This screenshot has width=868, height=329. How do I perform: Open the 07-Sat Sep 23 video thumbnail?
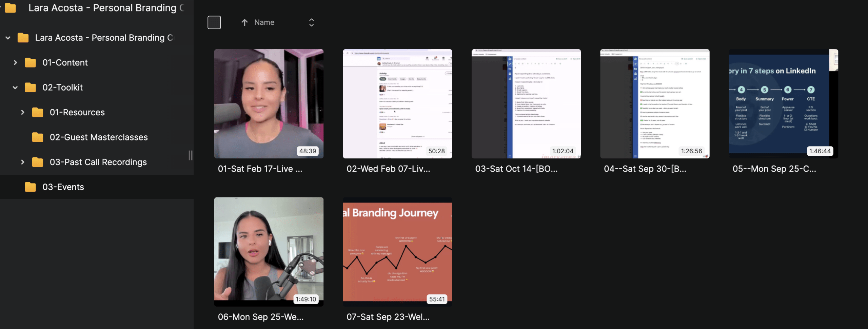397,252
